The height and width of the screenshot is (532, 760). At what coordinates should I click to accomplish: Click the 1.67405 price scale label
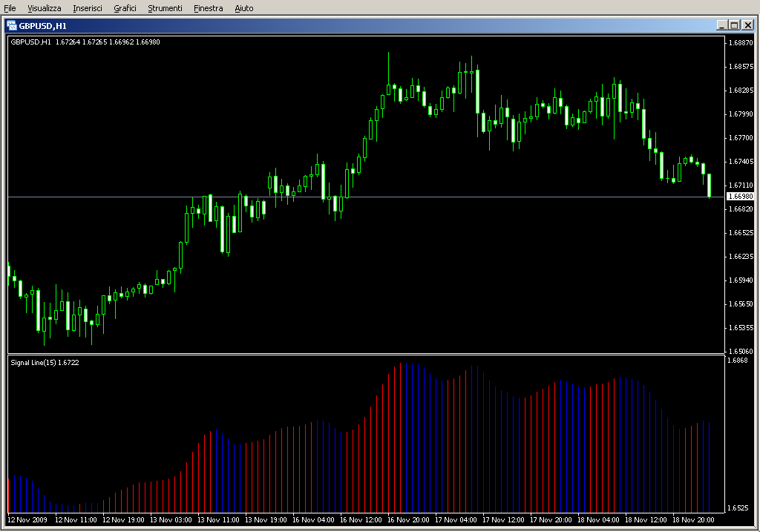coord(741,161)
